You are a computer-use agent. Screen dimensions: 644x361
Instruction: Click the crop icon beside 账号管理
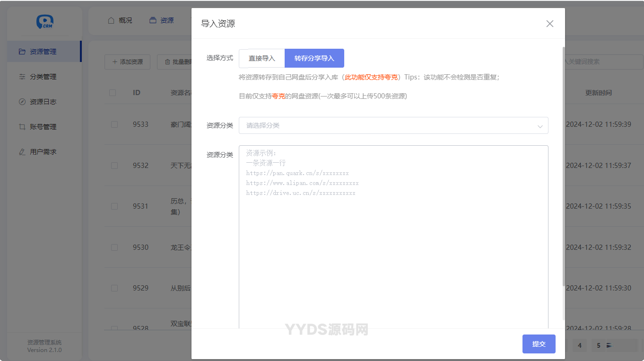point(22,127)
